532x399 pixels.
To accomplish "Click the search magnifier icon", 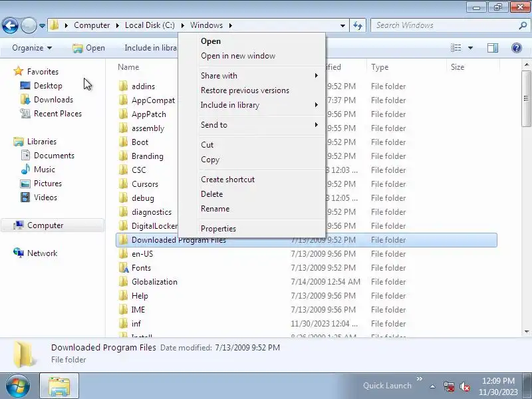I will [523, 25].
